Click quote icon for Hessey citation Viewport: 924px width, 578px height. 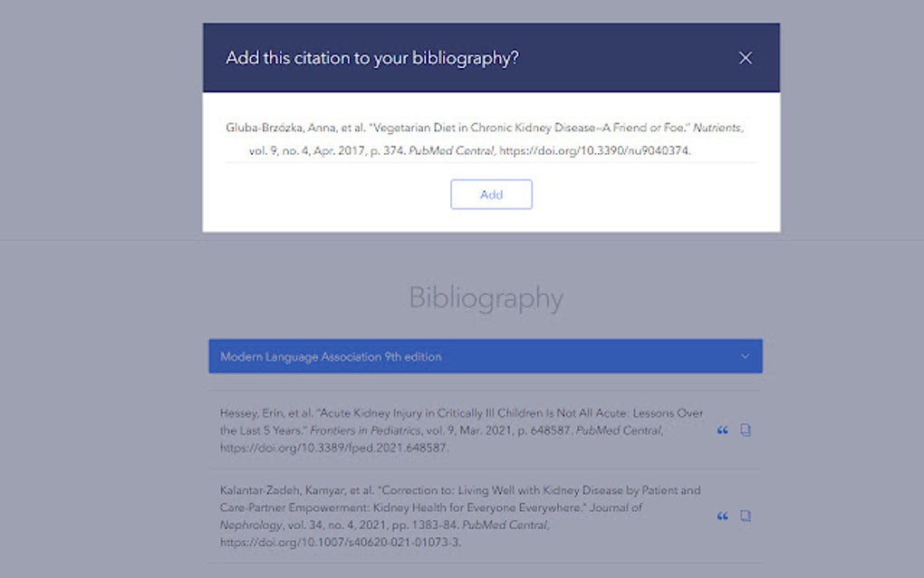pos(723,430)
